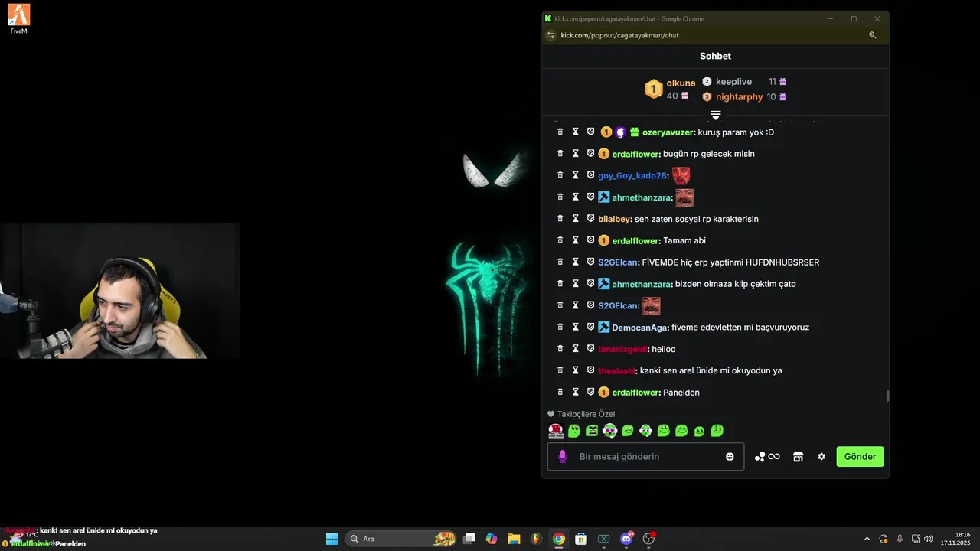Insert the angry green face emote
This screenshot has height=551, width=980.
(x=592, y=431)
